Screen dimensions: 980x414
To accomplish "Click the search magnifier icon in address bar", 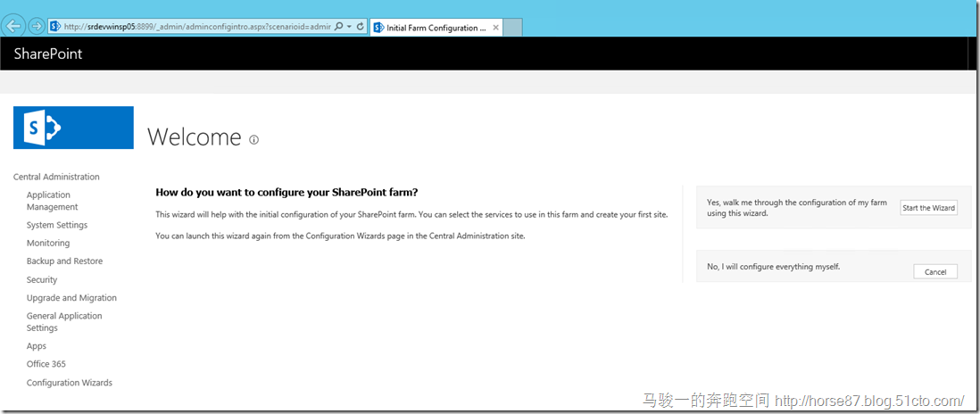I will point(339,27).
